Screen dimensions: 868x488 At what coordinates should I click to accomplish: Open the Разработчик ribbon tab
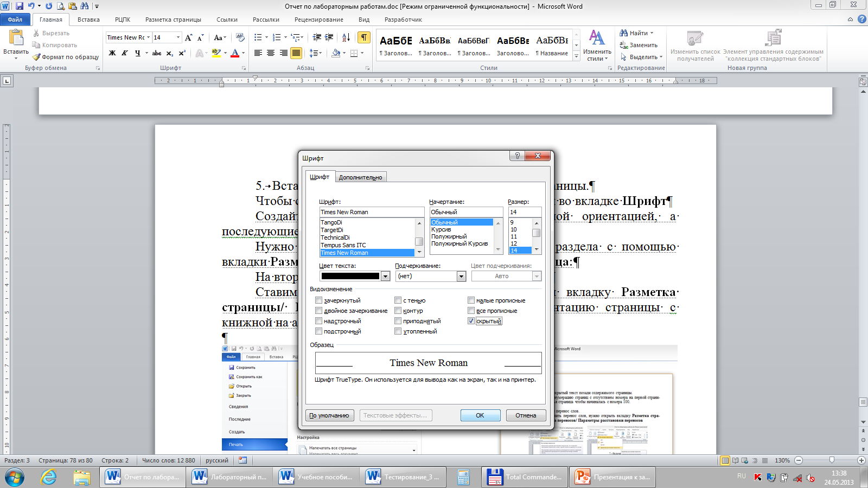(x=403, y=20)
